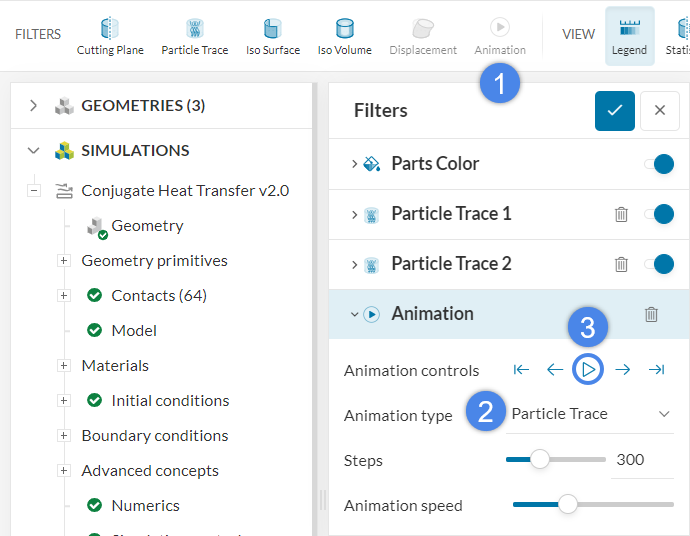Image resolution: width=690 pixels, height=536 pixels.
Task: Expand Advanced concepts node
Action: pos(63,470)
